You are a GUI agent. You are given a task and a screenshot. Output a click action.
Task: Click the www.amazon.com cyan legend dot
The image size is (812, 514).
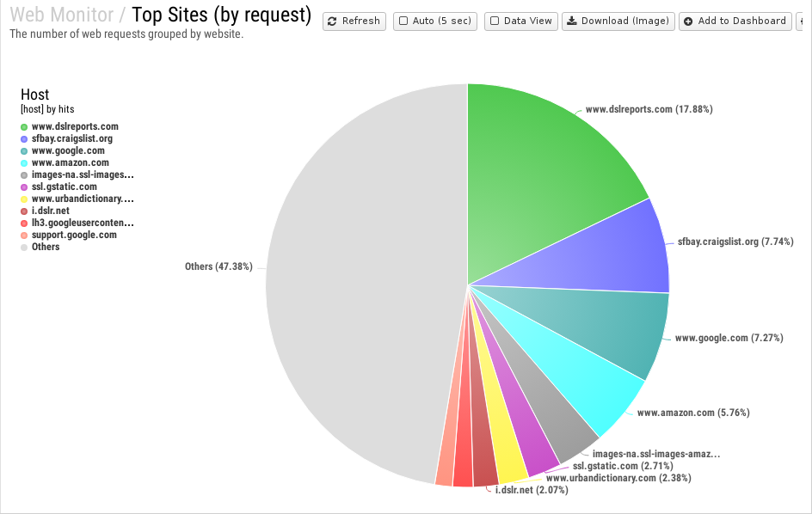point(24,163)
